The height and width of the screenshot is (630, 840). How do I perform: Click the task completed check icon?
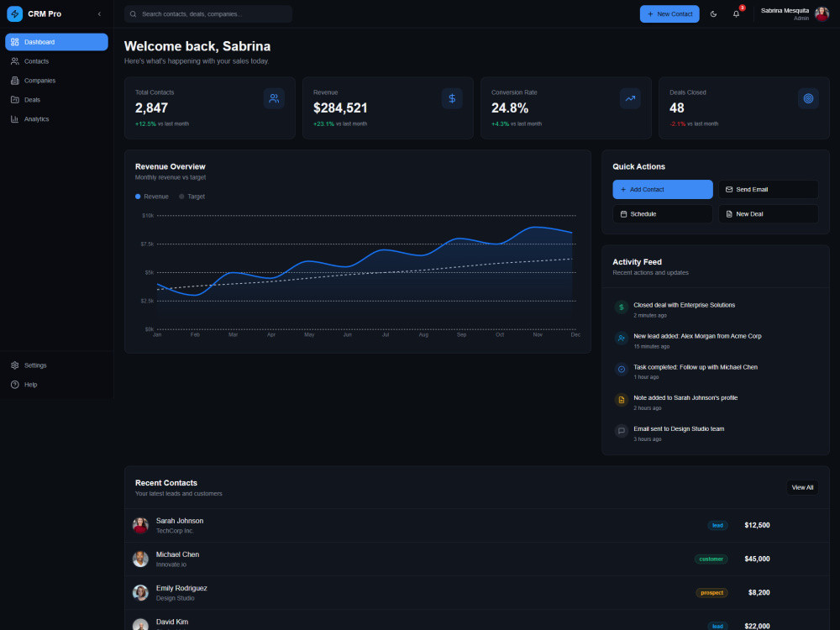622,369
